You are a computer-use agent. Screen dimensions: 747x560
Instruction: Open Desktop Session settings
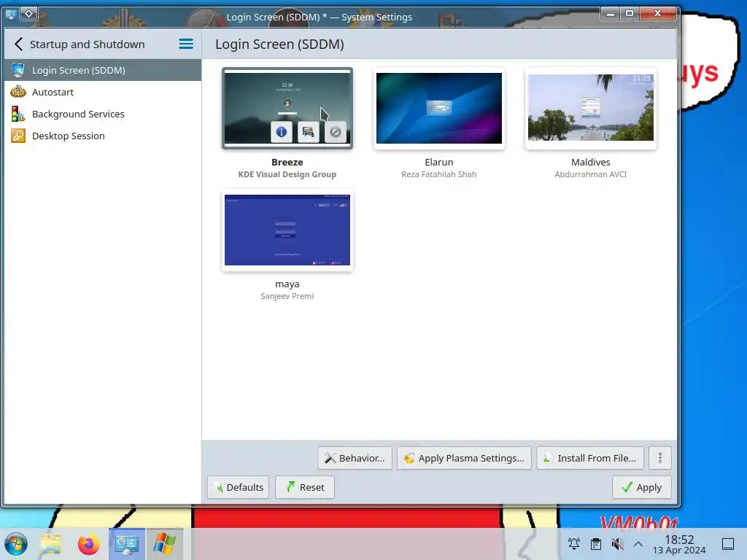[103, 136]
